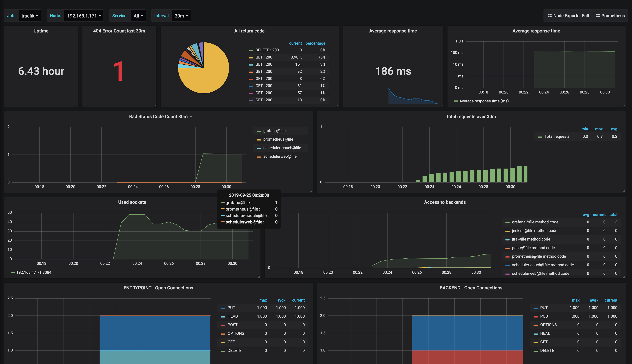Toggle scheduler-couch@file series in Bad Status legend
632x364 pixels.
click(282, 148)
